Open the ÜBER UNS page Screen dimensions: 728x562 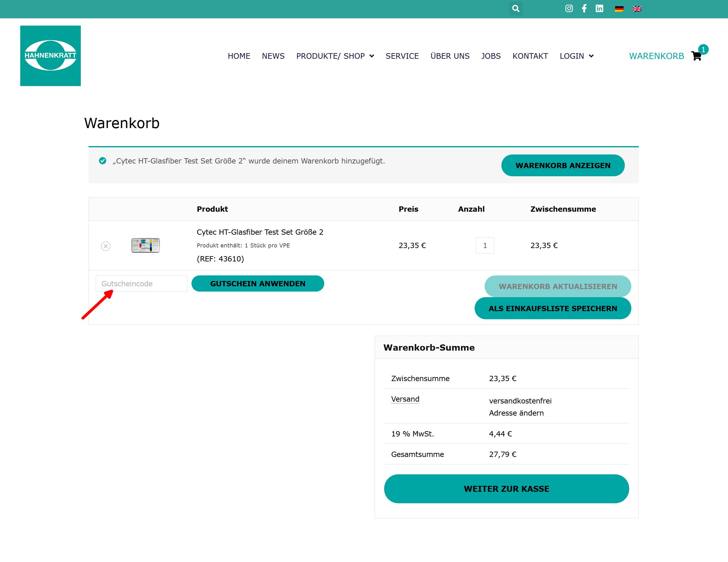coord(450,56)
